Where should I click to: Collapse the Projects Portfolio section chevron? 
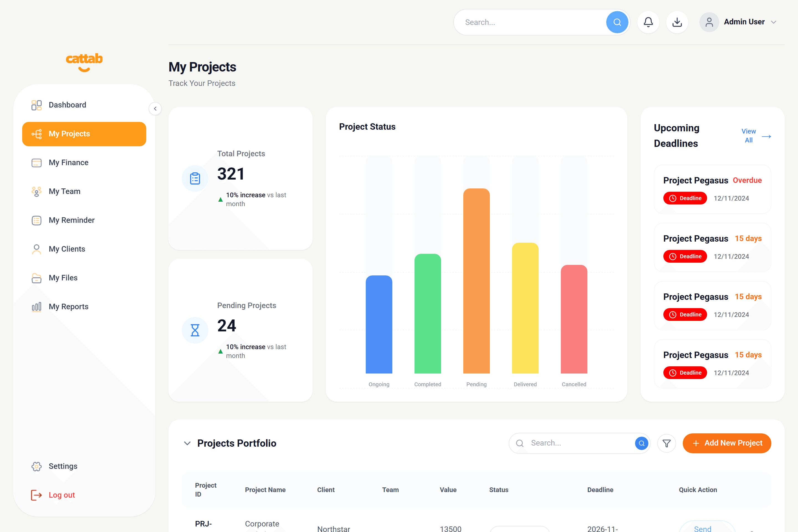(x=187, y=443)
